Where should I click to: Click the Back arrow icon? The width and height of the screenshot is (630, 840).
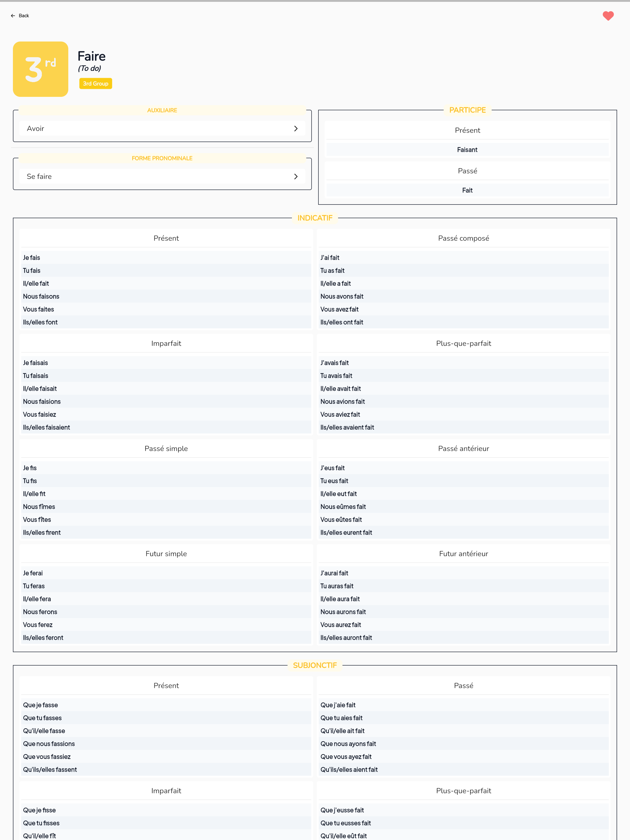[13, 16]
